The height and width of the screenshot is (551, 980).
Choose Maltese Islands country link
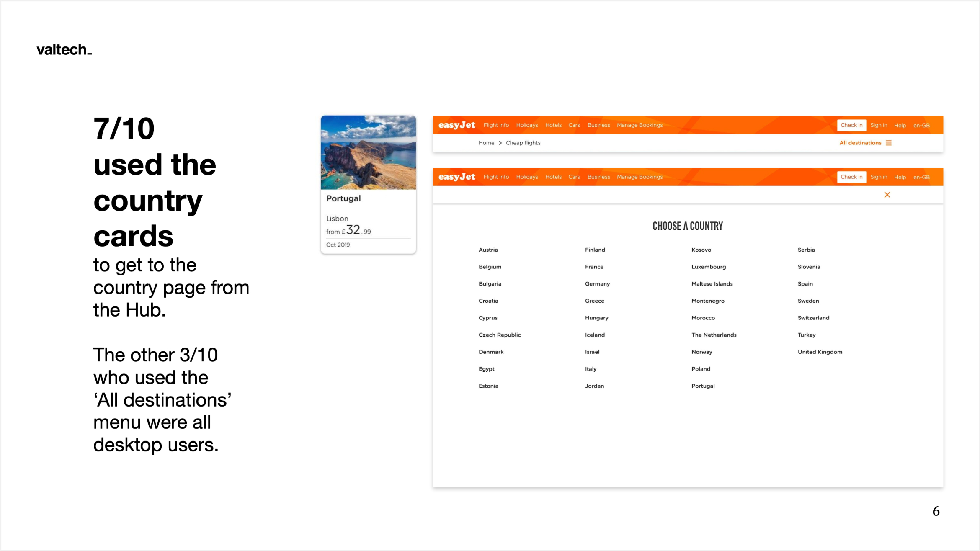click(x=712, y=284)
